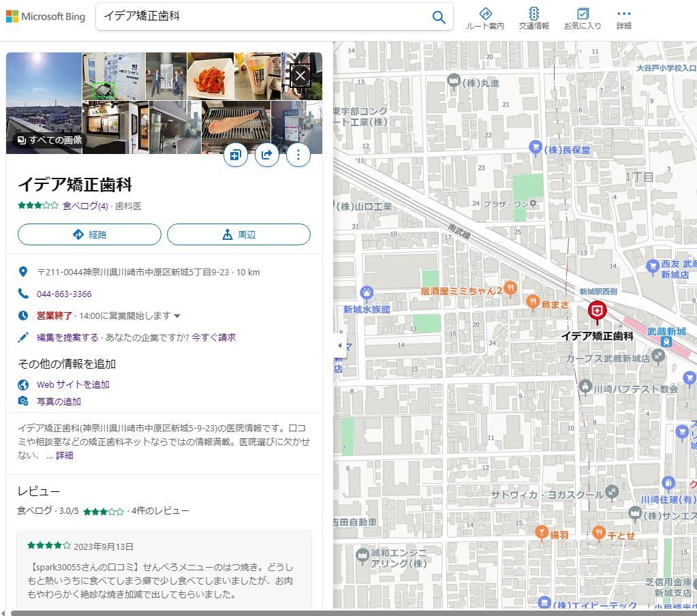The height and width of the screenshot is (616, 697).
Task: Click 誠和エンジニアリング(株) marker
Action: [362, 555]
